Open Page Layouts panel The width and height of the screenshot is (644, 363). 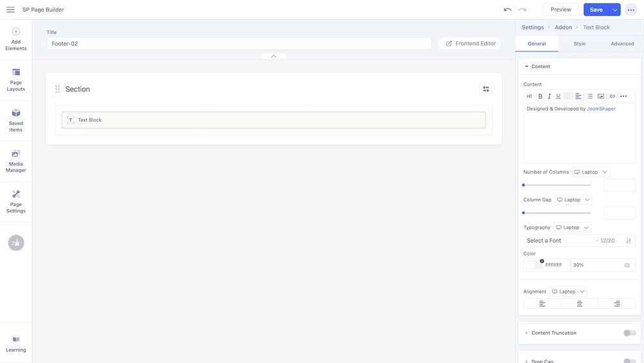point(15,80)
